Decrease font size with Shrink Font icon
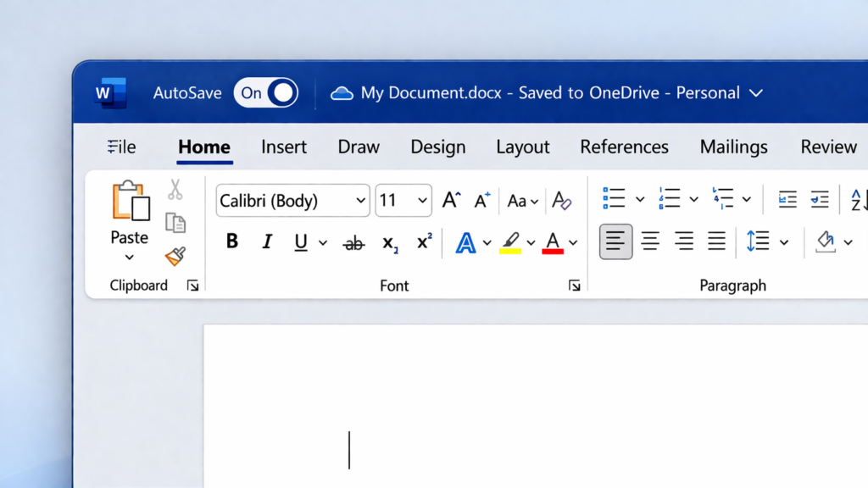868x488 pixels. [482, 200]
